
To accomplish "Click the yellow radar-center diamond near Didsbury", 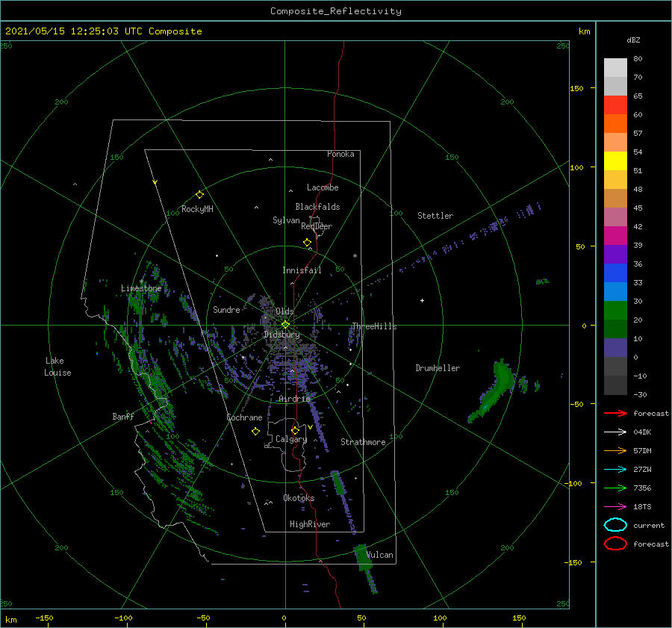I will (x=285, y=325).
